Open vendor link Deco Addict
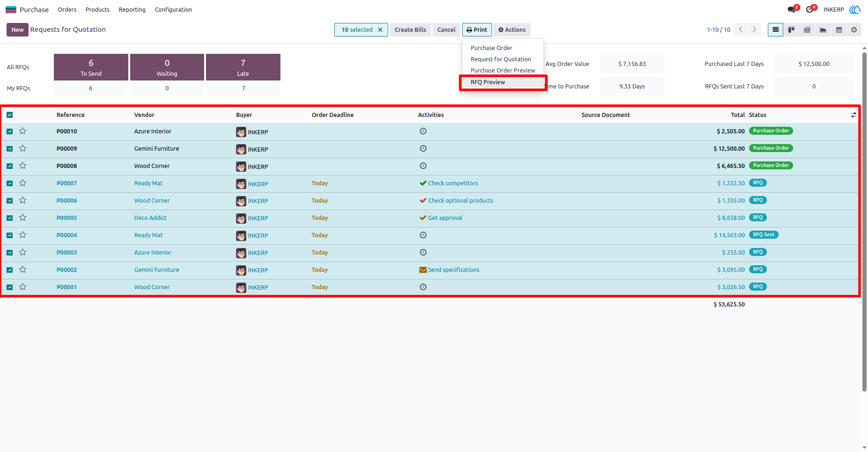Viewport: 868px width, 452px height. [150, 218]
